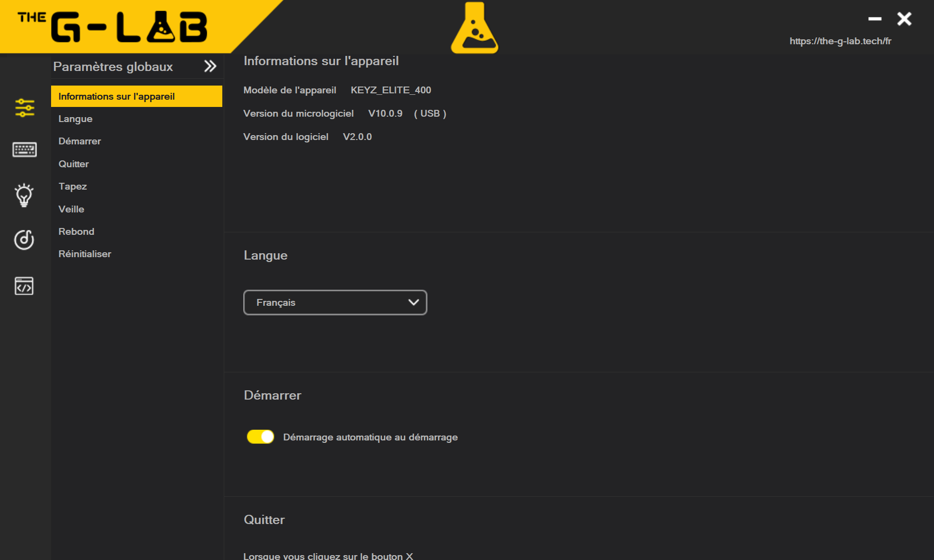Click the Langue section heading
This screenshot has height=560, width=934.
tap(266, 255)
